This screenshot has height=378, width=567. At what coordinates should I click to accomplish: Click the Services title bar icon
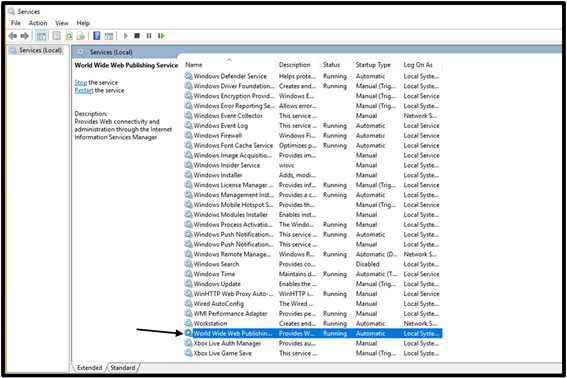tap(12, 11)
